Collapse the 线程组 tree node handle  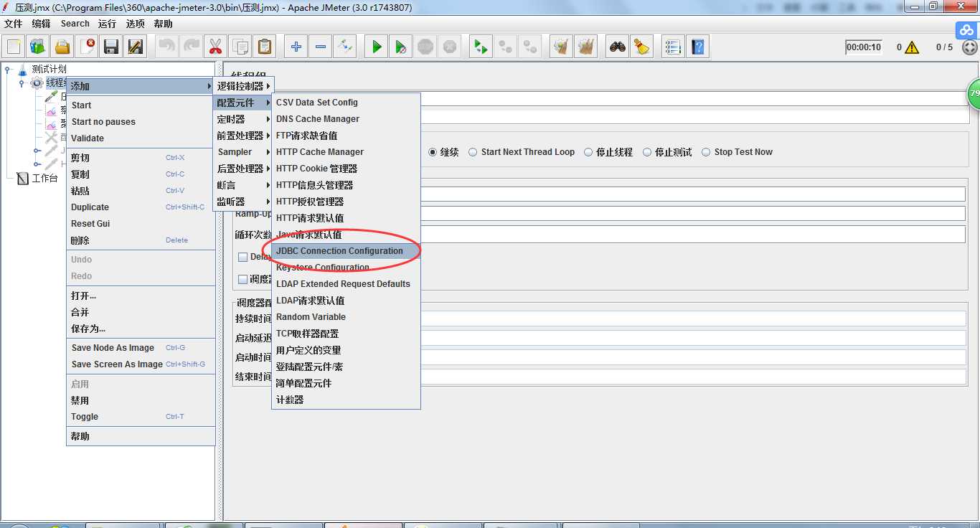(x=22, y=83)
